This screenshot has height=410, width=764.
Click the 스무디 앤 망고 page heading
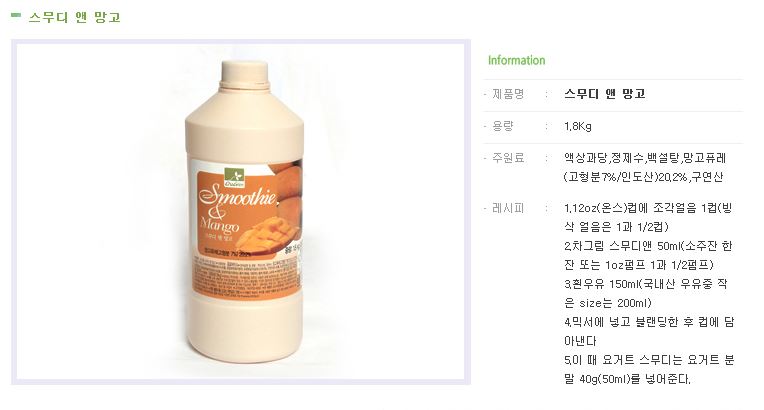coord(75,18)
